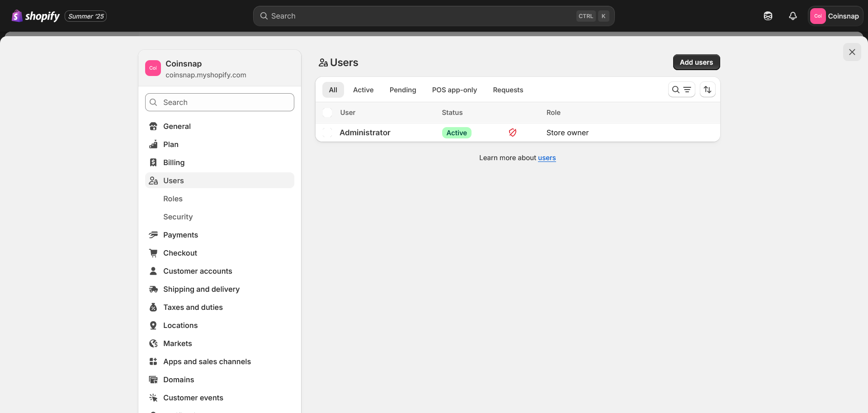Follow the 'users' learn more link

(547, 158)
